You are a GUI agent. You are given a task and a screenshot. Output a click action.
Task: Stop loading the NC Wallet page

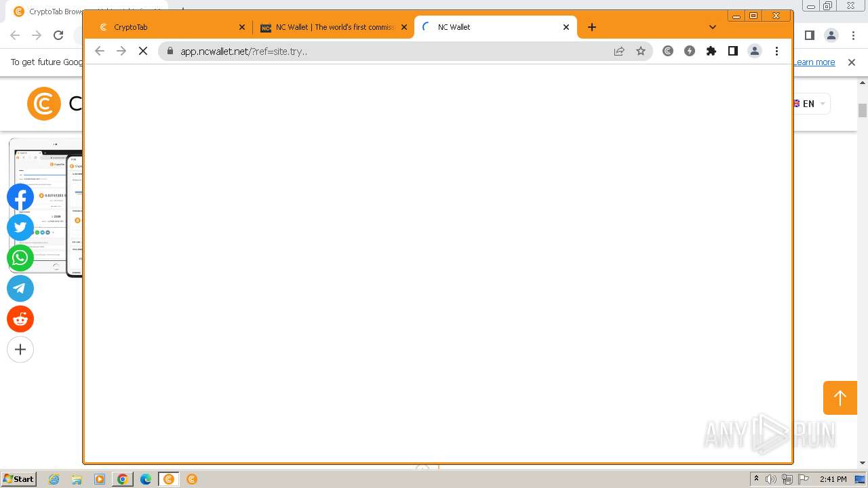tap(143, 51)
